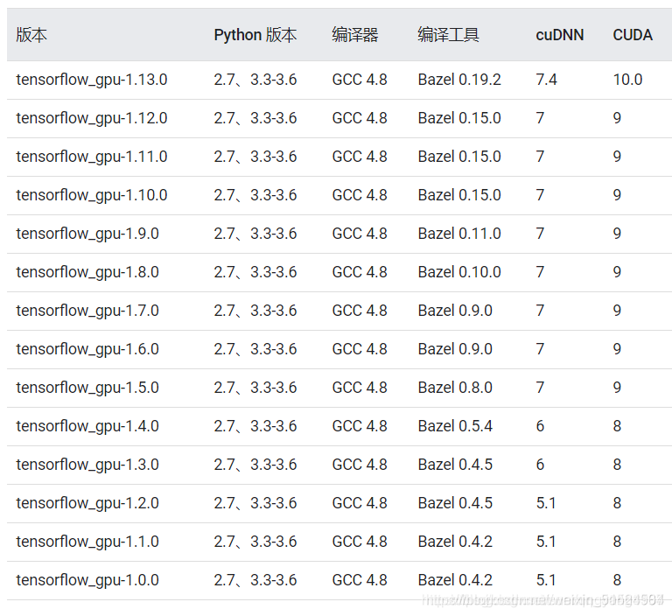Click cuDNN value 5.1 in the 1.2.0 row

(x=546, y=503)
